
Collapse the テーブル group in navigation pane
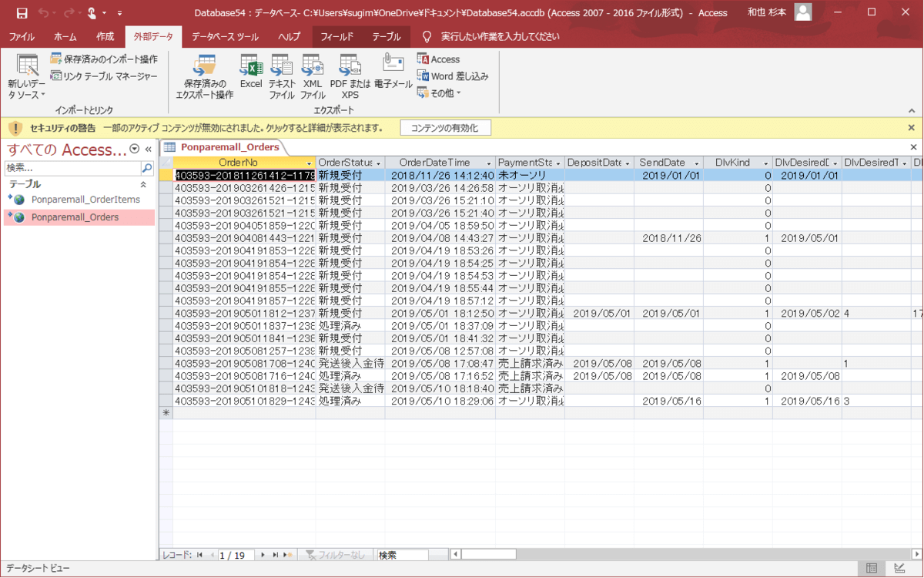(142, 185)
